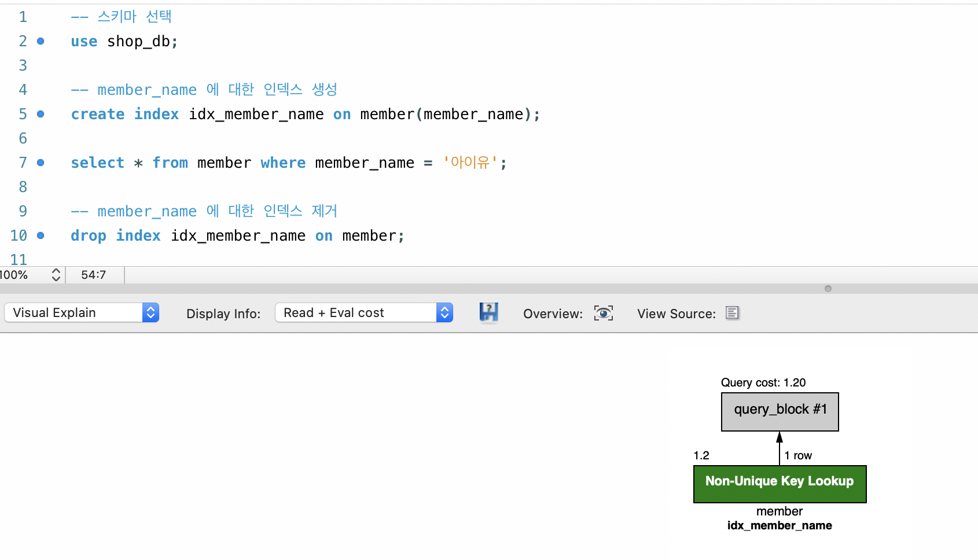Click the 'Query cost: 1.20' label
The image size is (978, 560).
tap(763, 382)
